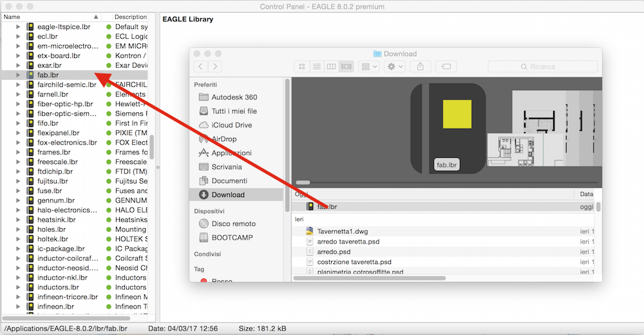
Task: Select Download in Finder sidebar
Action: tap(236, 195)
